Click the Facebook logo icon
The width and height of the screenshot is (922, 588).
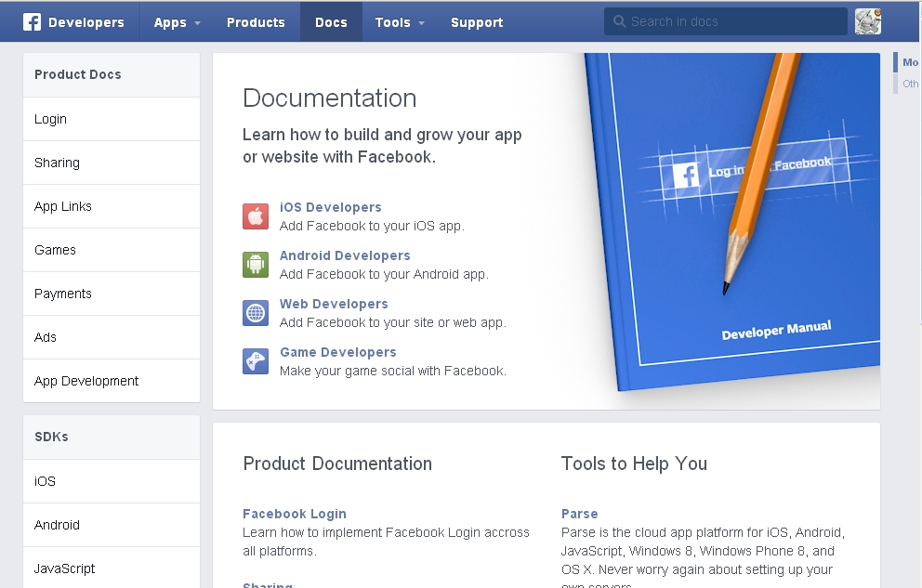point(32,21)
